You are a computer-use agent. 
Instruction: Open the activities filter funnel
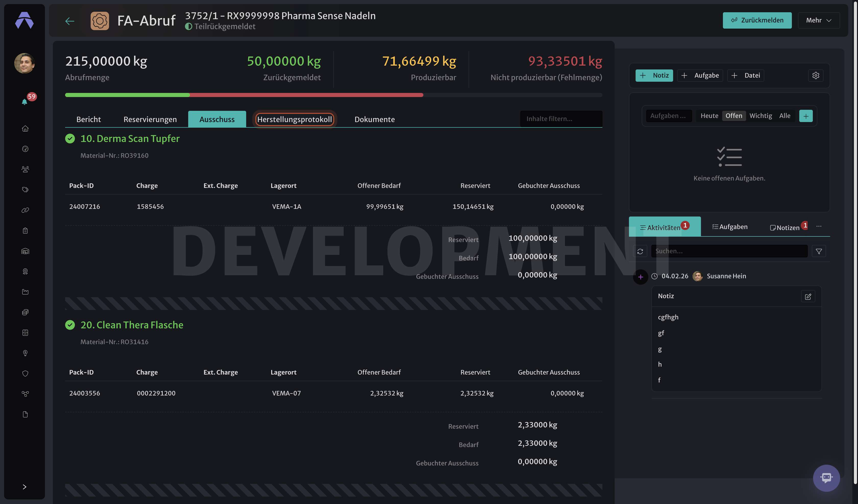click(819, 251)
